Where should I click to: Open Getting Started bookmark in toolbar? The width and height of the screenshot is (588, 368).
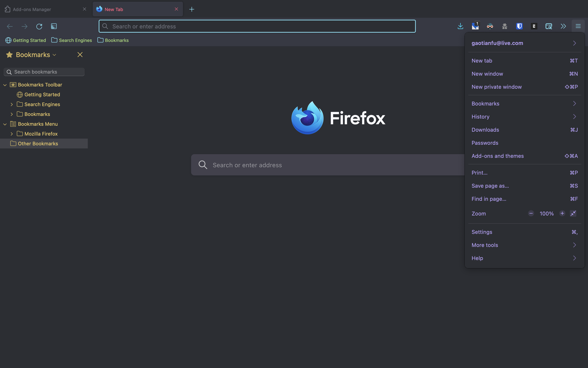tap(26, 40)
